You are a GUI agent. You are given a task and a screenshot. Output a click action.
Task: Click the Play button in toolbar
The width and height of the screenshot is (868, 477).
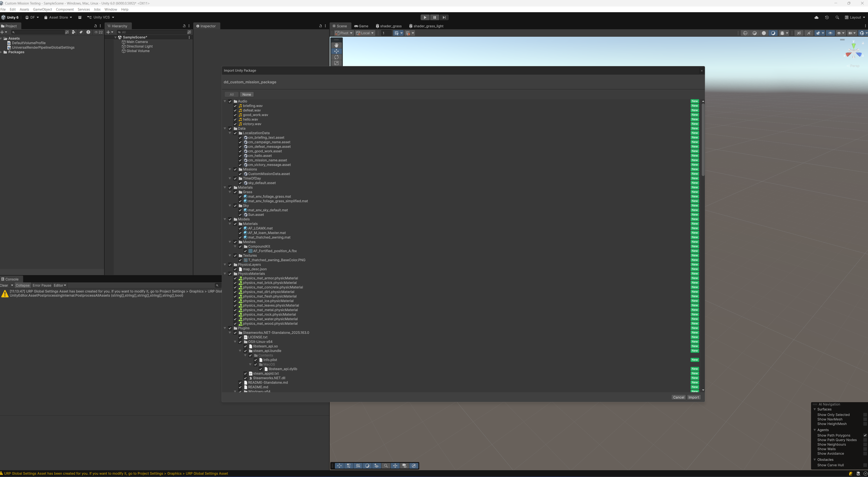[425, 17]
